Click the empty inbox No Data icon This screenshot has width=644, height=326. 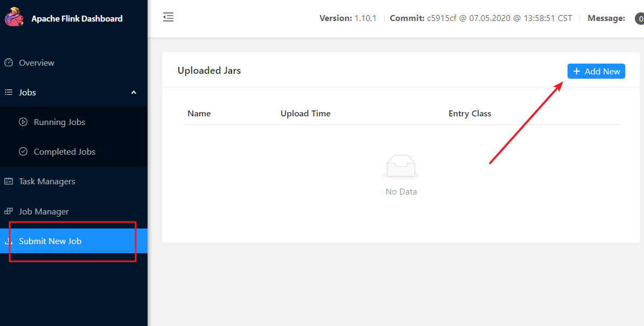401,168
